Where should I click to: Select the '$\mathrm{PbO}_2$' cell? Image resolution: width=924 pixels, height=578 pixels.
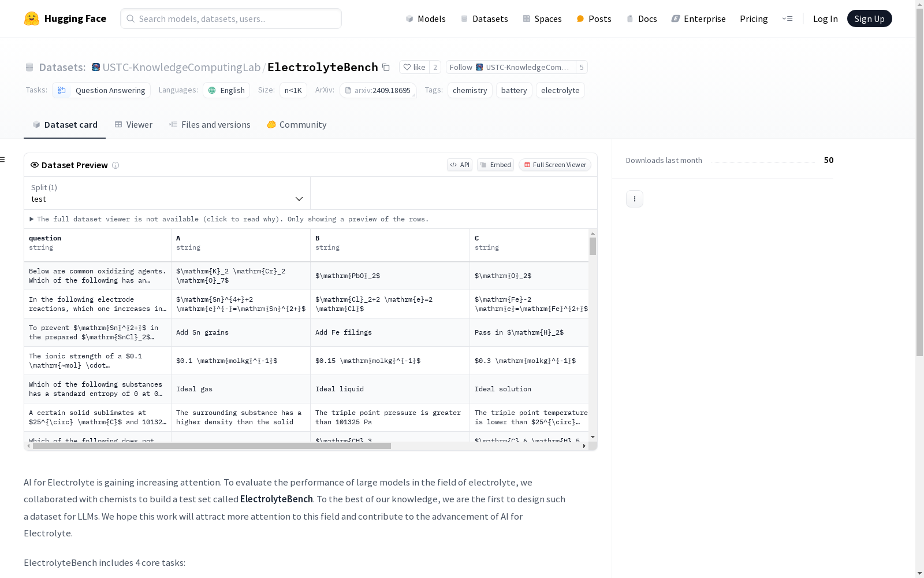(x=390, y=276)
